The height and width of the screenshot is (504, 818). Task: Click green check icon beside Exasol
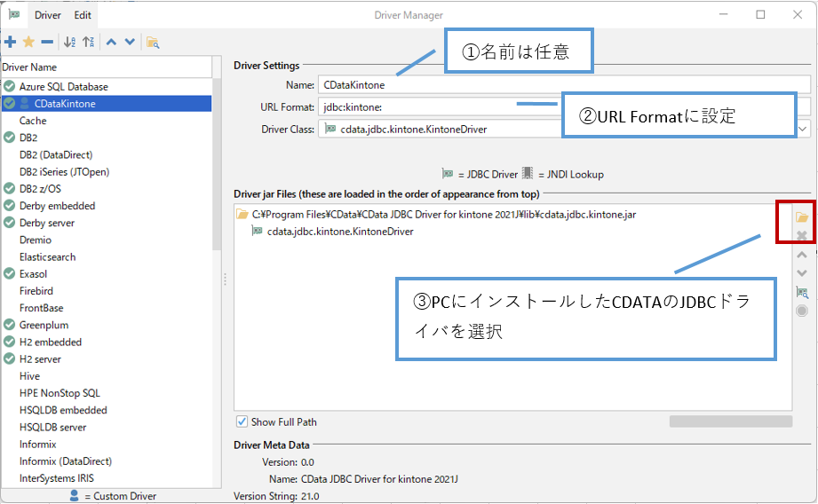(x=10, y=273)
